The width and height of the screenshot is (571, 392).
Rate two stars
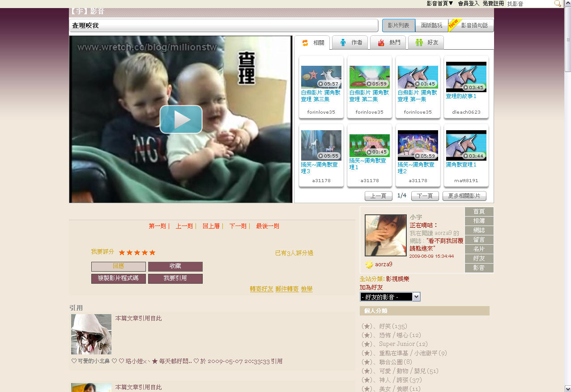[x=130, y=252]
